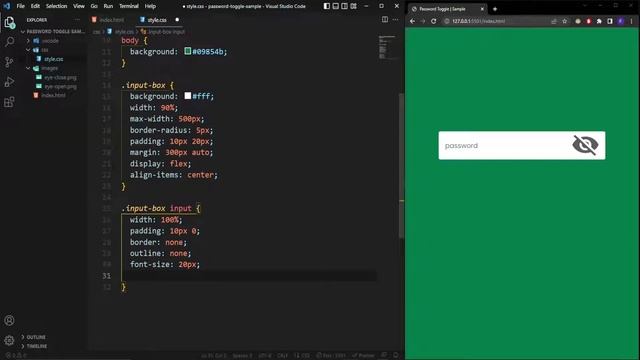
Task: Click the Port 5501 Live Server status item
Action: pos(331,356)
